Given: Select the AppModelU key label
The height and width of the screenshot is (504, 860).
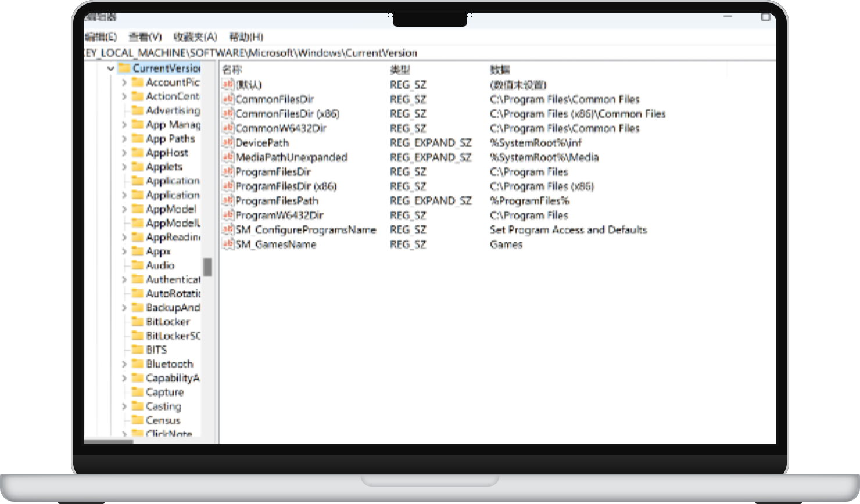Looking at the screenshot, I should pyautogui.click(x=173, y=223).
